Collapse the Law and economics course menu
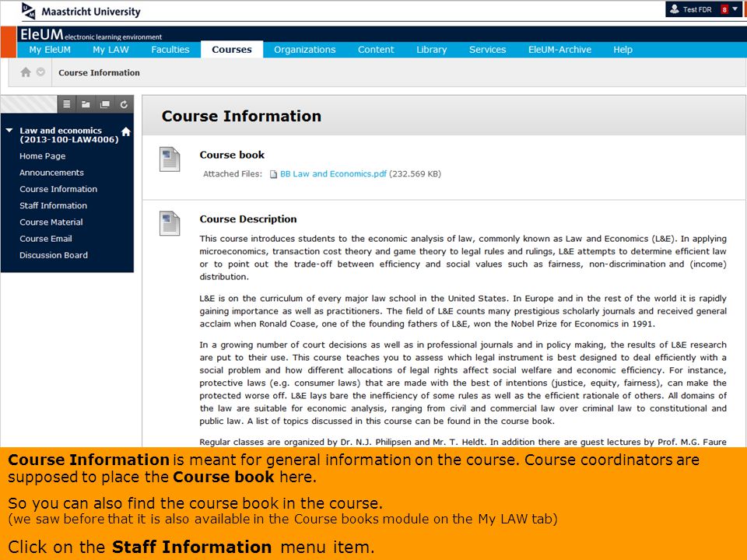 9,130
